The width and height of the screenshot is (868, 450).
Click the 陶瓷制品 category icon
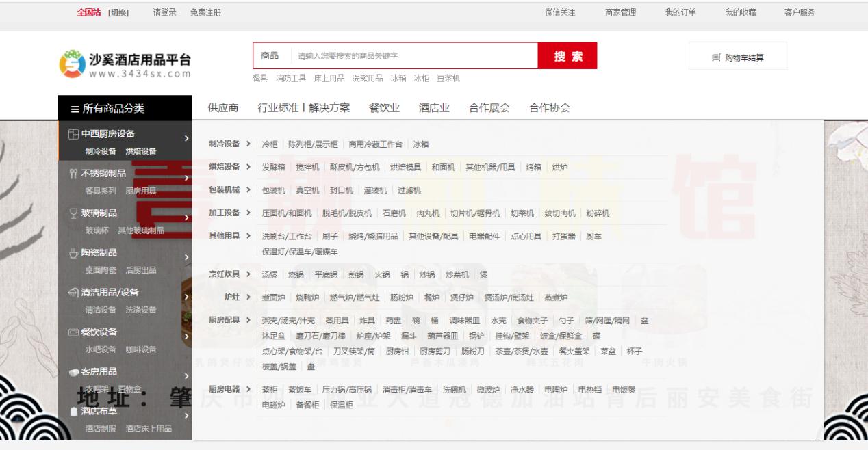point(74,254)
